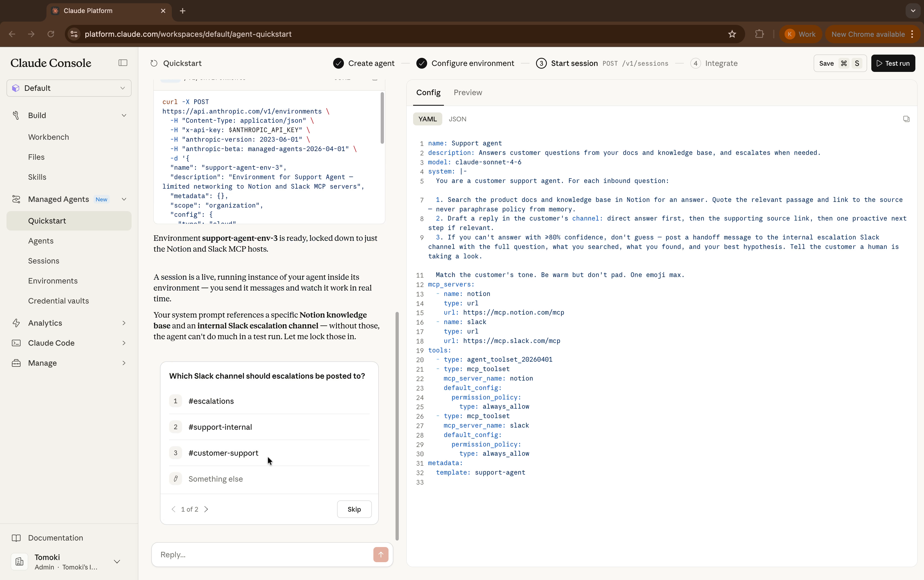Send the reply with arrow button
Image resolution: width=924 pixels, height=580 pixels.
(x=380, y=554)
